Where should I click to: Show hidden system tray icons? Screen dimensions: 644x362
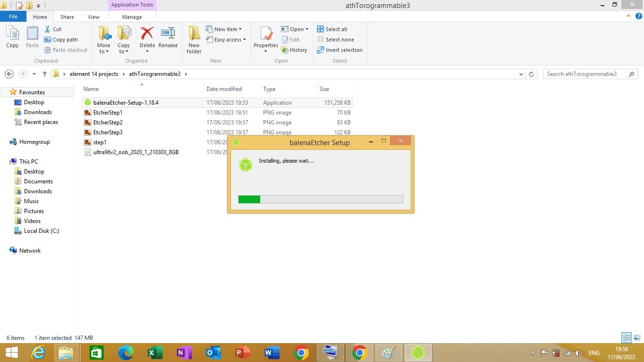point(533,353)
